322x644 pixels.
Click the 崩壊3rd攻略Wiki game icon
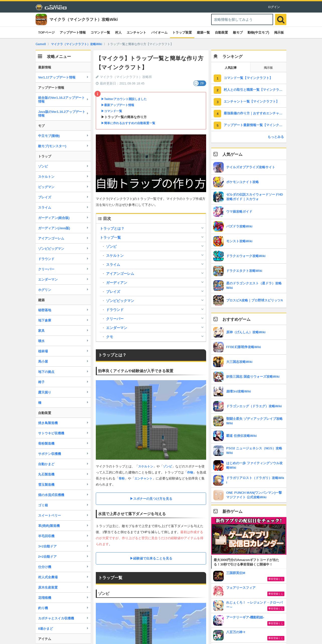[218, 391]
